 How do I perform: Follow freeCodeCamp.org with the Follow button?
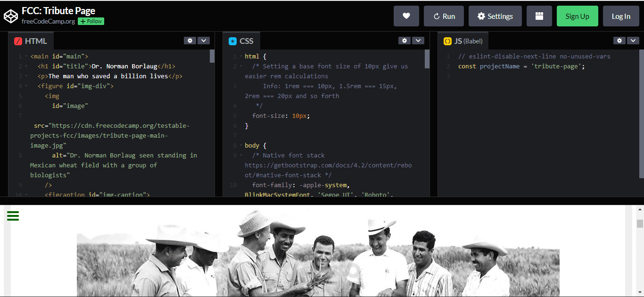(91, 21)
